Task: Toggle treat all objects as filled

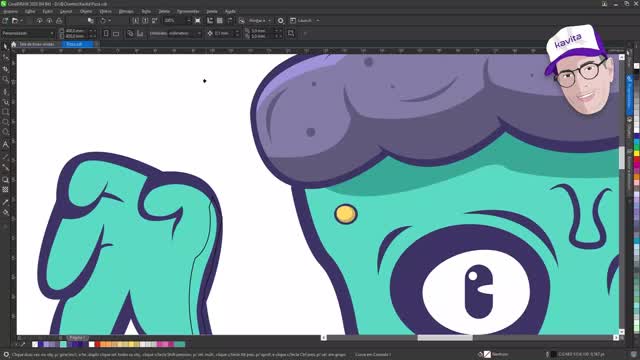Action: pyautogui.click(x=291, y=33)
